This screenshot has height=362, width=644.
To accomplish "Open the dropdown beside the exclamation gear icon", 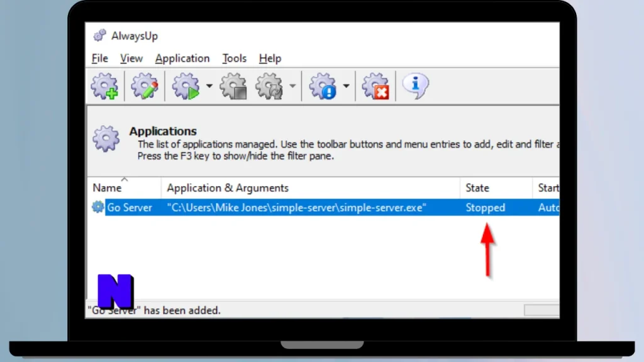I will click(x=347, y=86).
